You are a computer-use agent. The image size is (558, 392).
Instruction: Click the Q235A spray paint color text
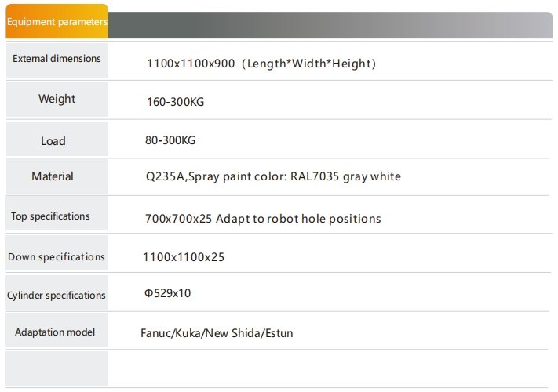pos(273,176)
